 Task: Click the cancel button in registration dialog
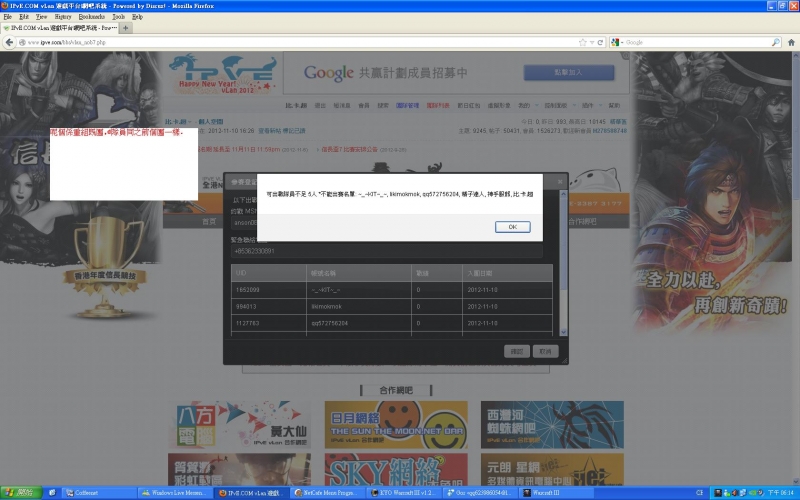coord(545,351)
